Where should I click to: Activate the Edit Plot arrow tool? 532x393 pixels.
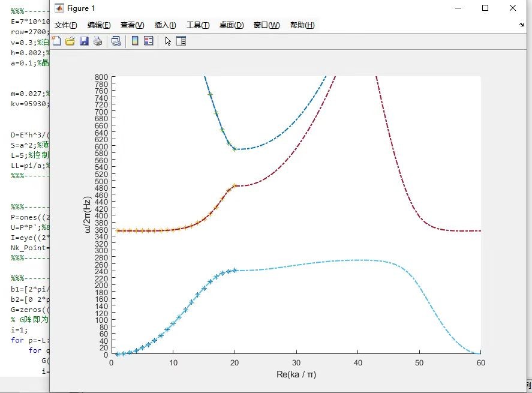168,41
